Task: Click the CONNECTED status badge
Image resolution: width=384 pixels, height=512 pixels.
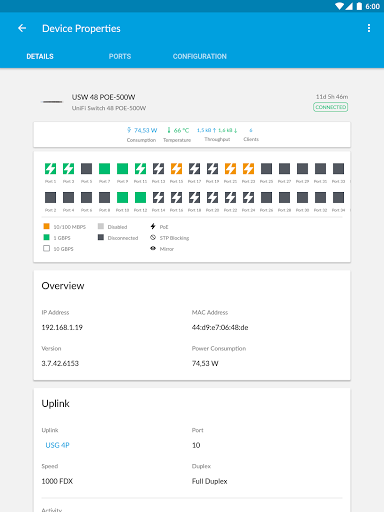Action: [330, 107]
